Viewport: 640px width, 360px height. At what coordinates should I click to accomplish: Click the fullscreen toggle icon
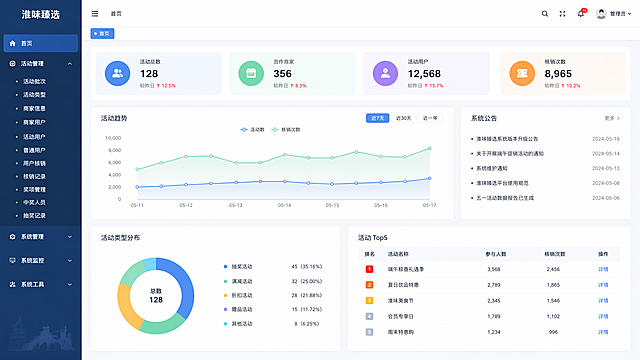click(562, 14)
